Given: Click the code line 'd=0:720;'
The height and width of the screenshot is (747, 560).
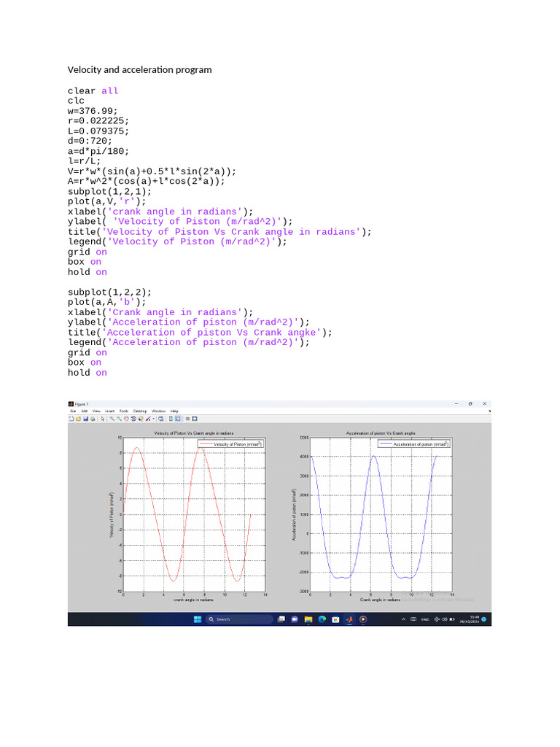Looking at the screenshot, I should 90,141.
